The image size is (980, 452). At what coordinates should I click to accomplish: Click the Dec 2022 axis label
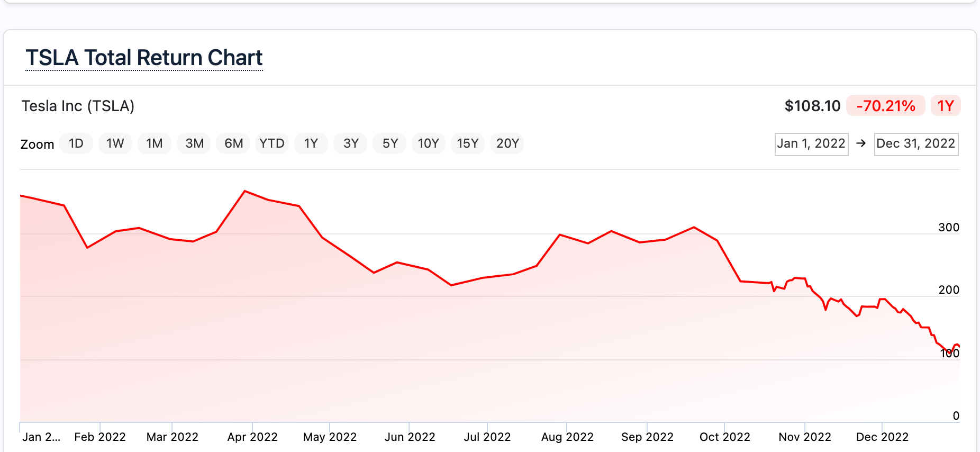(882, 437)
